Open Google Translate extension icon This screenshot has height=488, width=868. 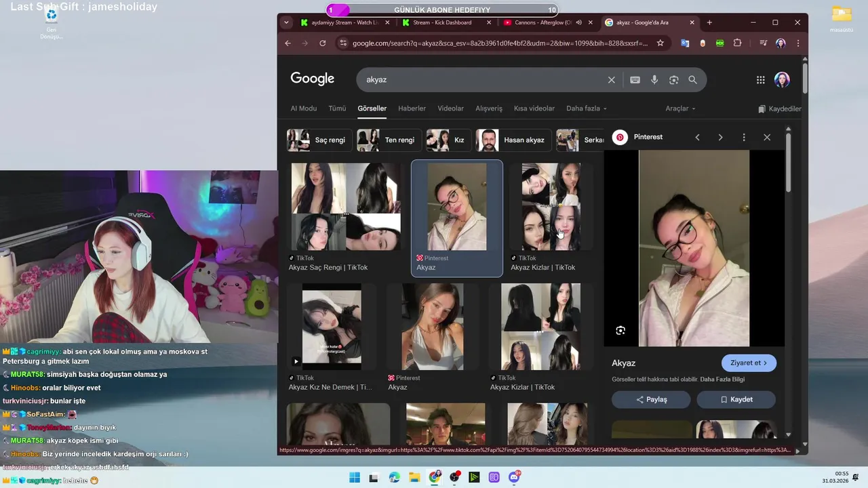[685, 43]
